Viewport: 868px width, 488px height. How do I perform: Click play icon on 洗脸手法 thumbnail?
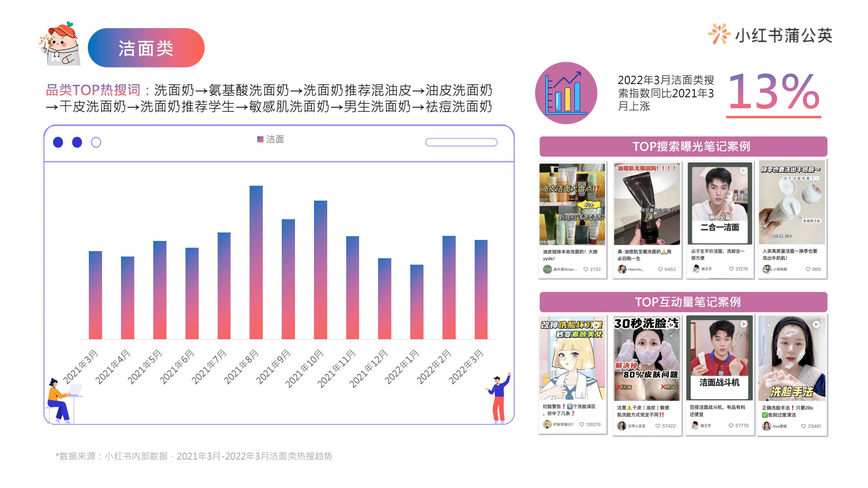pos(816,324)
